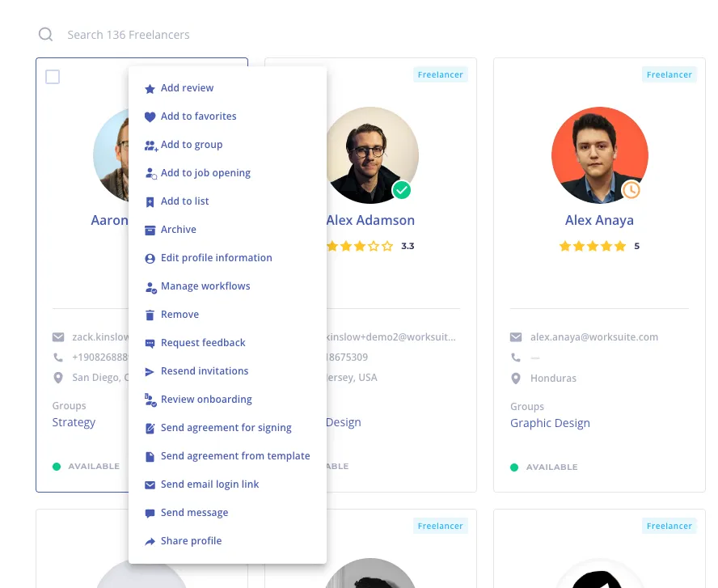Open the Strategy group link
Screen dimensions: 718x588
click(74, 422)
